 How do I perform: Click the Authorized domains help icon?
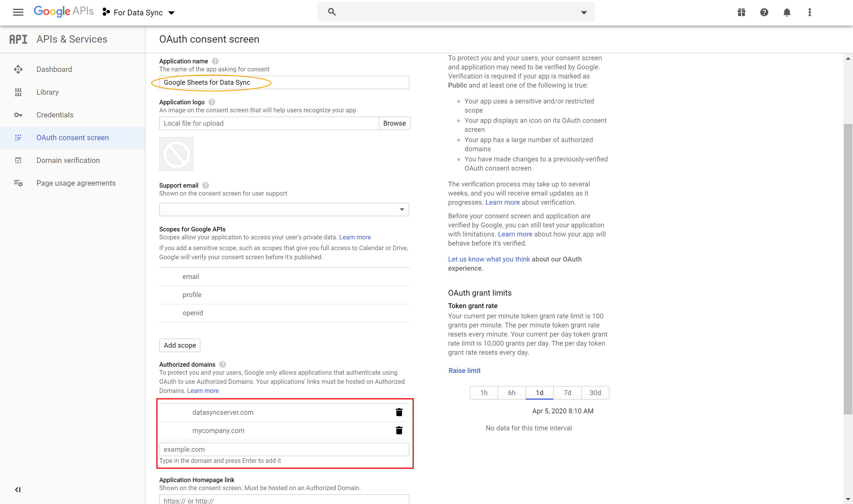tap(223, 364)
